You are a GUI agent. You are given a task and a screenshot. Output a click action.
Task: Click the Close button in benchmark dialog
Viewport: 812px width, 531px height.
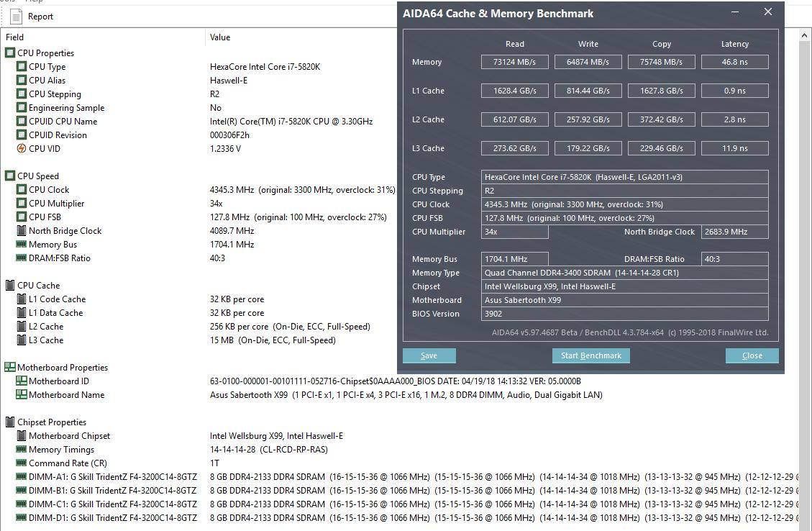[752, 355]
